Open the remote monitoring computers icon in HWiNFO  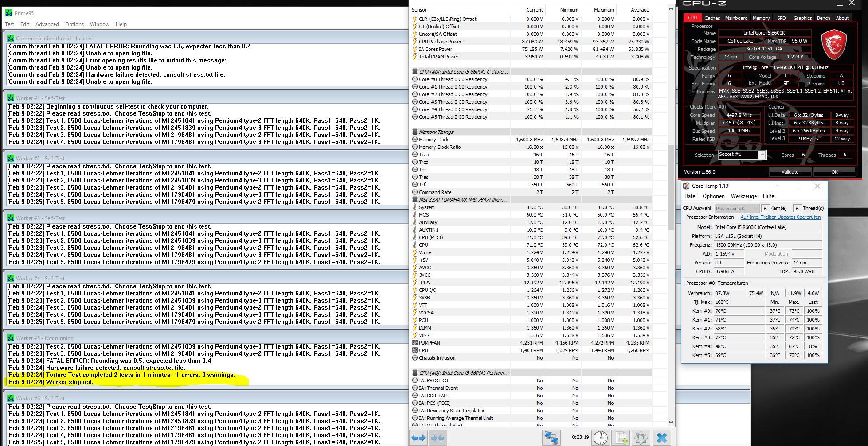(551, 438)
